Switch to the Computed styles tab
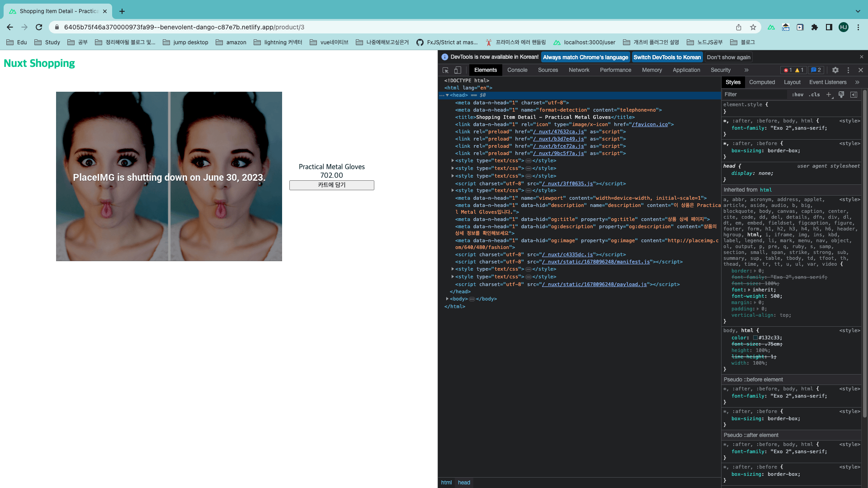Screen dimensions: 868x488 point(762,82)
